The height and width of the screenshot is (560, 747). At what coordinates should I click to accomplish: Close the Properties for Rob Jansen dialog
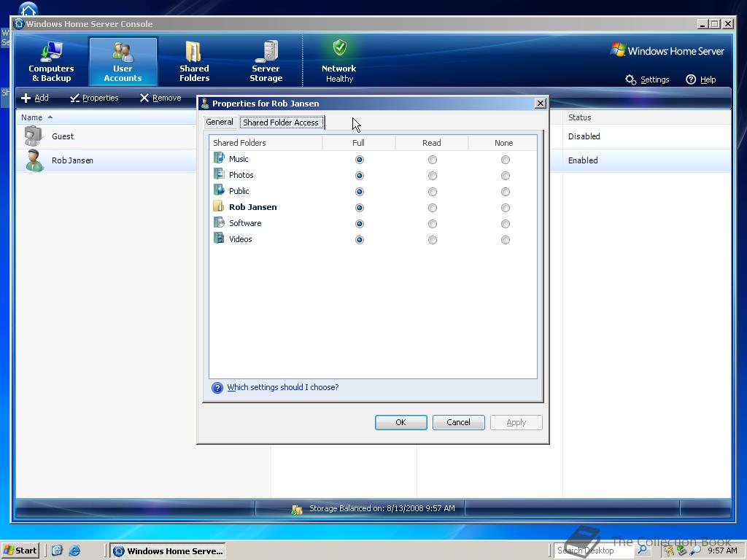[x=541, y=104]
